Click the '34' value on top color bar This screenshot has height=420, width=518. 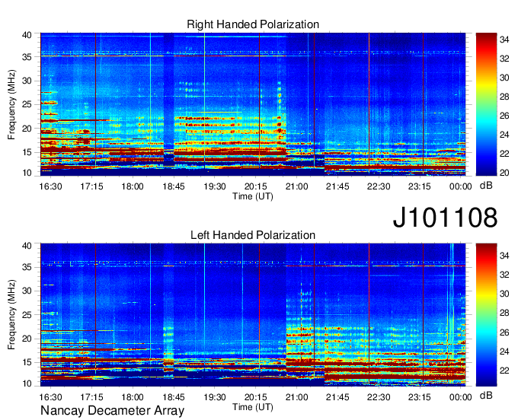click(504, 40)
